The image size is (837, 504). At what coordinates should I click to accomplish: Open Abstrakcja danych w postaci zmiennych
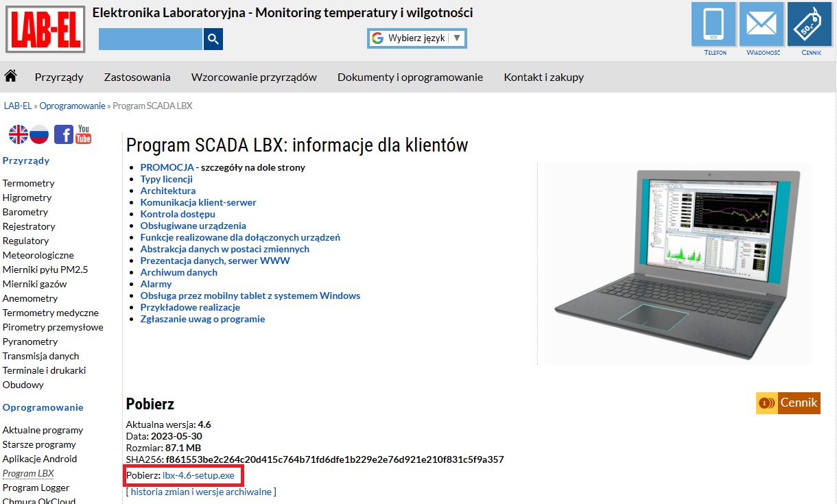tap(225, 249)
